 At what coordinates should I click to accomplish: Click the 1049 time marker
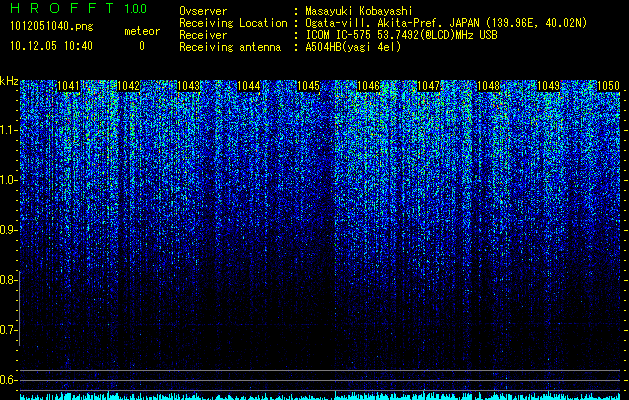click(x=548, y=86)
